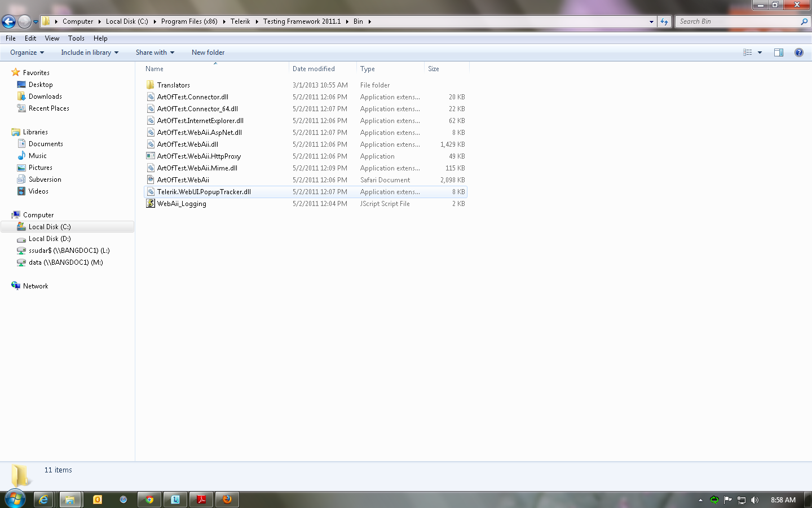Launch Internet Explorer from the taskbar
Screen dimensions: 812x508
(43, 500)
